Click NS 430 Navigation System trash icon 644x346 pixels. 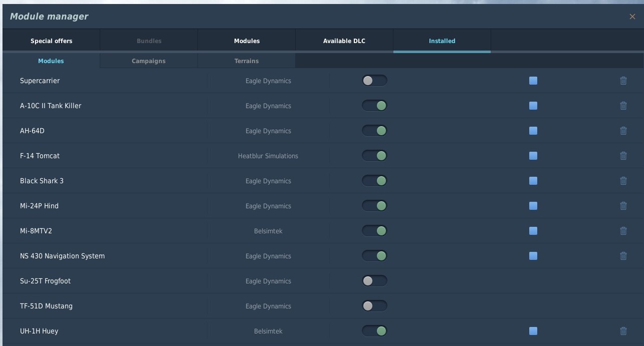click(x=623, y=256)
